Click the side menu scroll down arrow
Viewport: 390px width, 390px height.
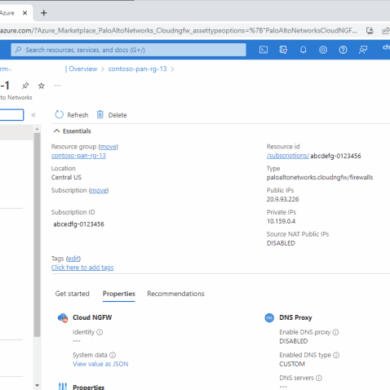(37, 386)
